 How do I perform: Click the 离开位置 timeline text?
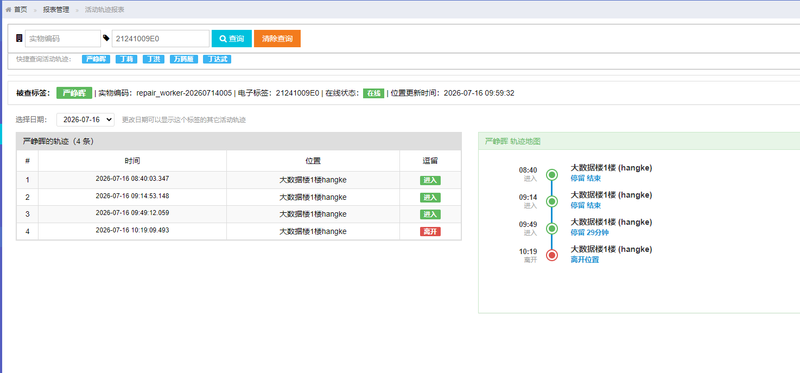[x=585, y=260]
